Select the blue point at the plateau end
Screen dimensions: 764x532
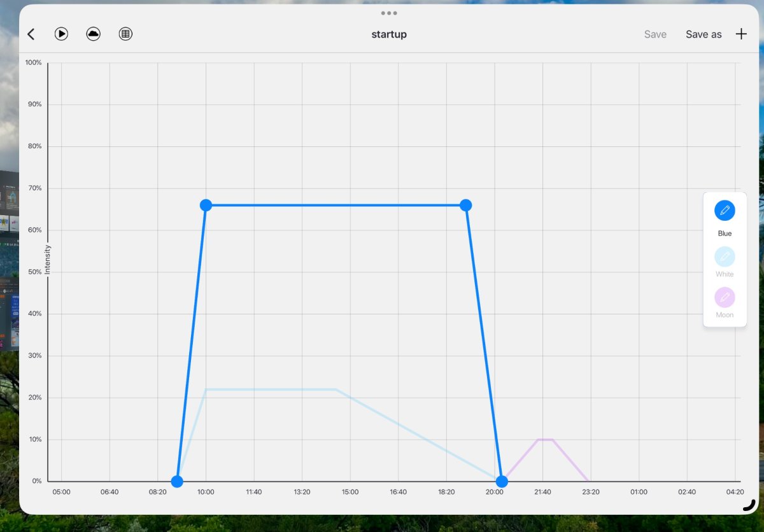(465, 205)
